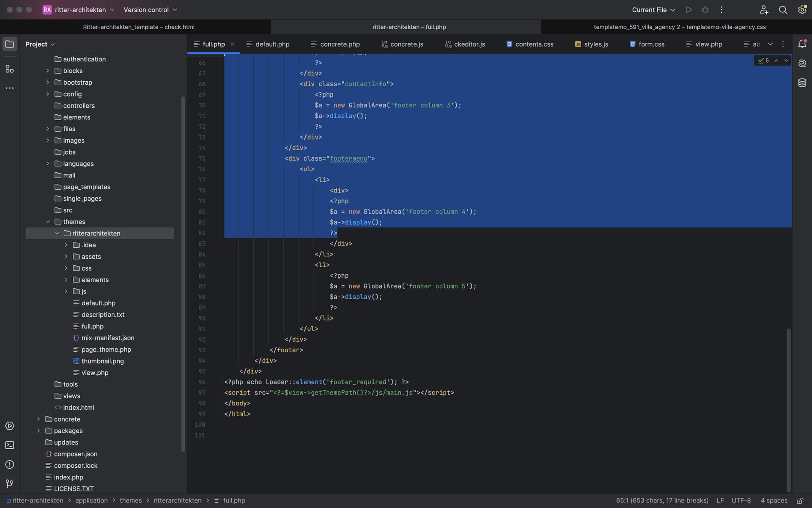Show more tool windows ellipsis
The height and width of the screenshot is (508, 812).
pyautogui.click(x=9, y=88)
